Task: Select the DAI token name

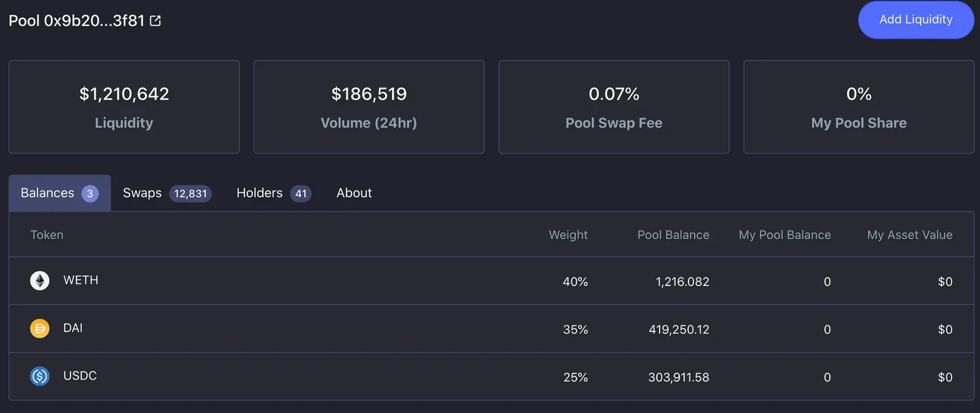Action: (73, 328)
